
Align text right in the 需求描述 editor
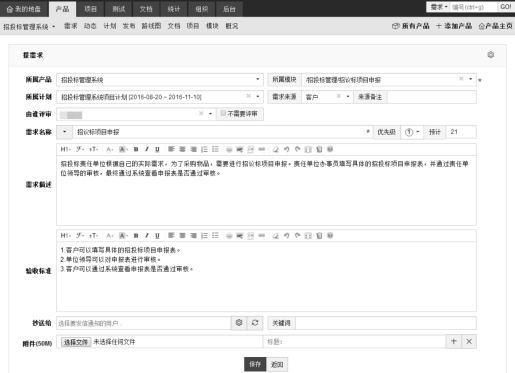(193, 149)
